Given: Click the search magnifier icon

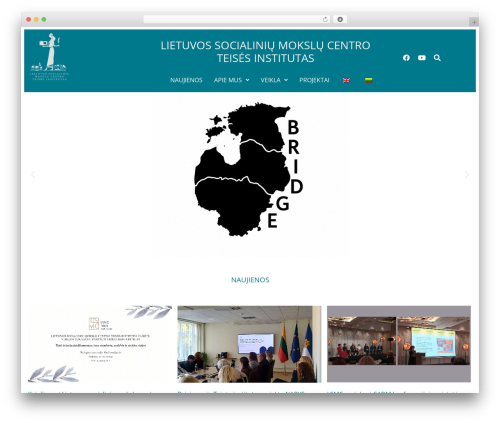Looking at the screenshot, I should [437, 58].
